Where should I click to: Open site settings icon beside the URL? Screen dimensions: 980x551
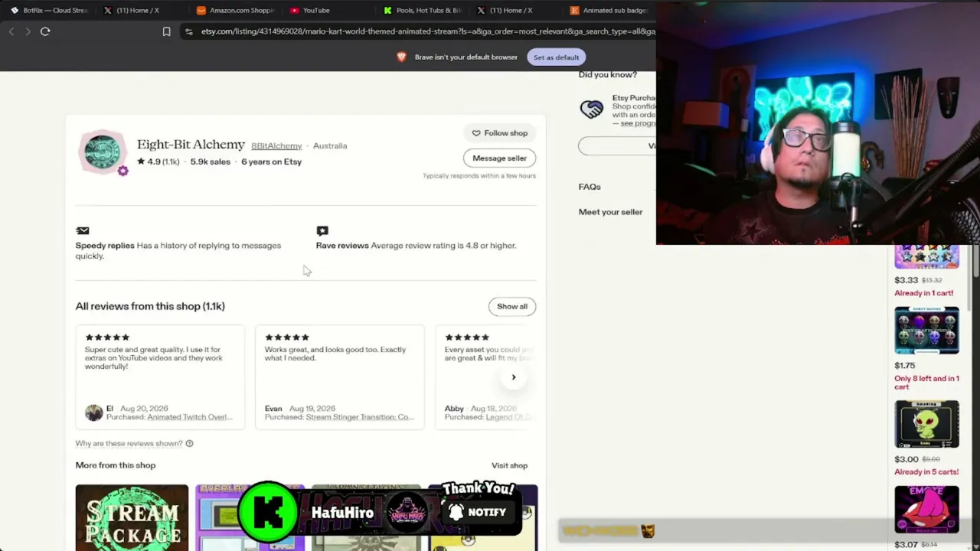(188, 31)
